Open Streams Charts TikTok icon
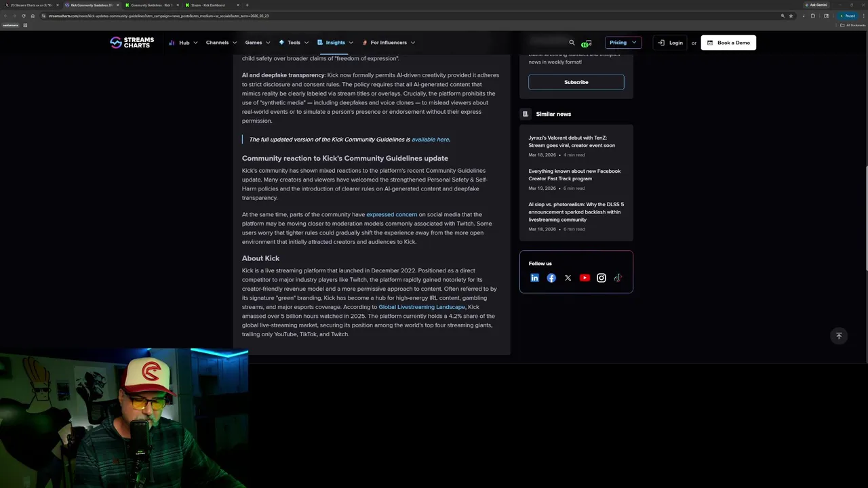The width and height of the screenshot is (868, 488). (x=618, y=278)
